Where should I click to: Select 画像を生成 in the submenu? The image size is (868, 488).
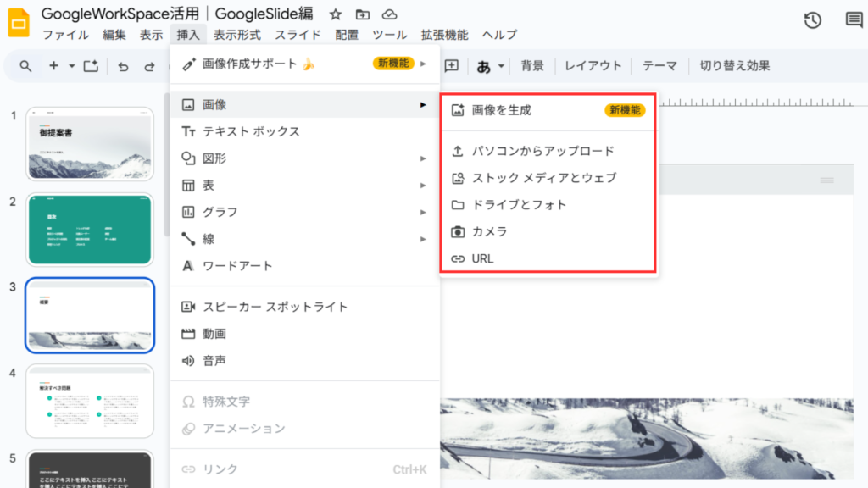click(502, 110)
